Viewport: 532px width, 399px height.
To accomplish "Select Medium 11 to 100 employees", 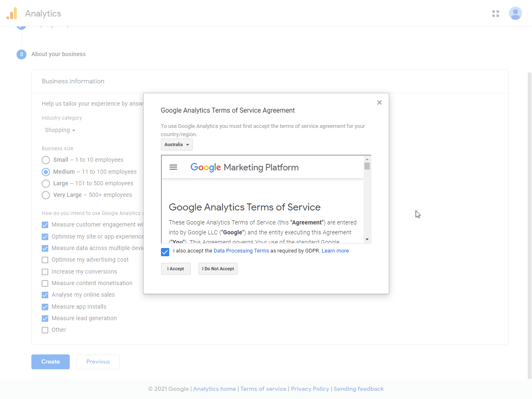I will click(x=46, y=172).
